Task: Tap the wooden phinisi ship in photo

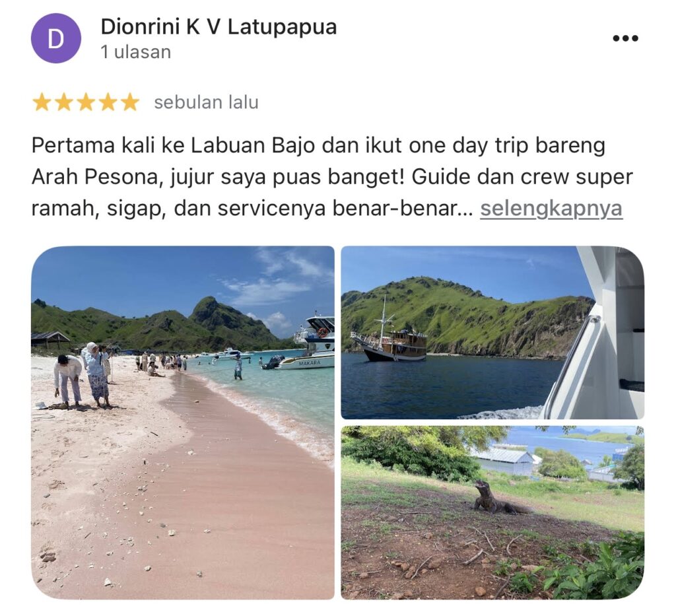Action: click(390, 341)
